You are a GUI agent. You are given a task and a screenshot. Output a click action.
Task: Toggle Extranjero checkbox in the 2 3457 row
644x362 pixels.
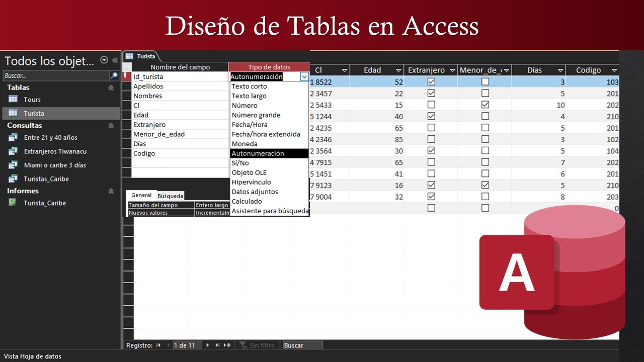point(431,93)
